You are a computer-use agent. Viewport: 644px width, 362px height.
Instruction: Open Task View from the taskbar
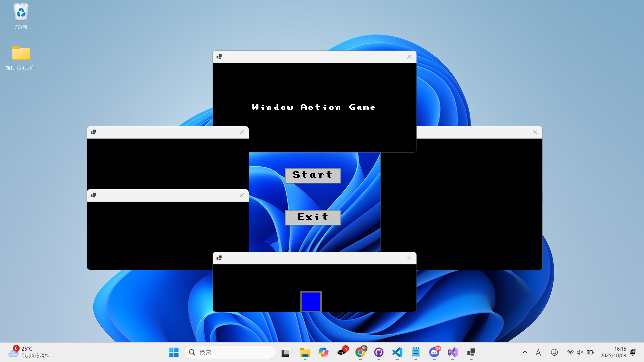click(x=286, y=352)
